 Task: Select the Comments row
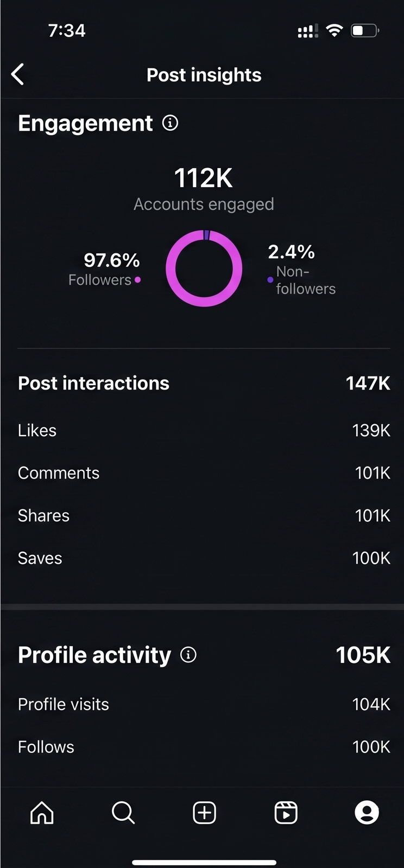(x=204, y=473)
